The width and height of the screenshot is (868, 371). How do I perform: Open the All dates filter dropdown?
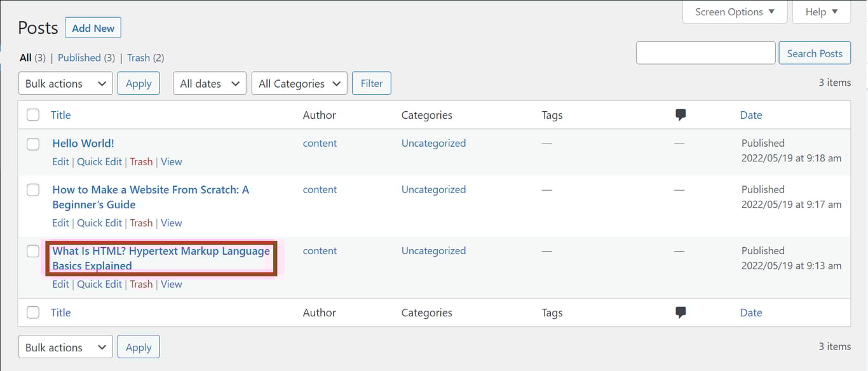point(209,83)
